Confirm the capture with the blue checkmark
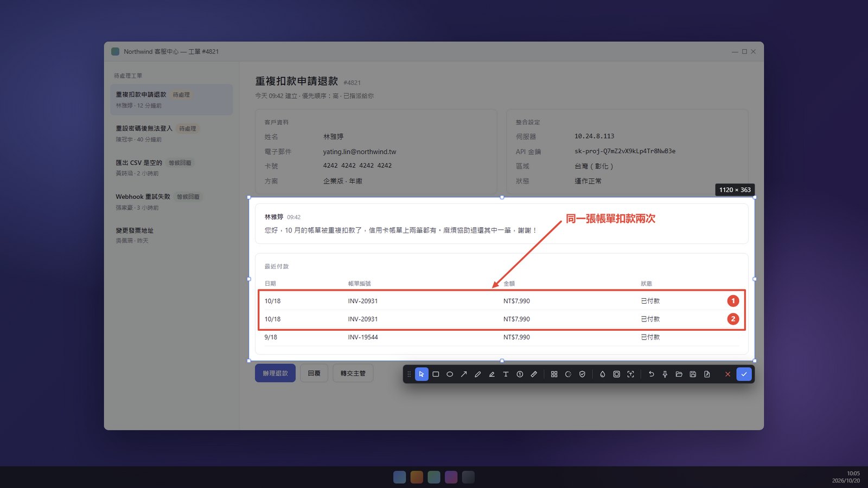Screen dimensions: 868x488 click(744, 374)
